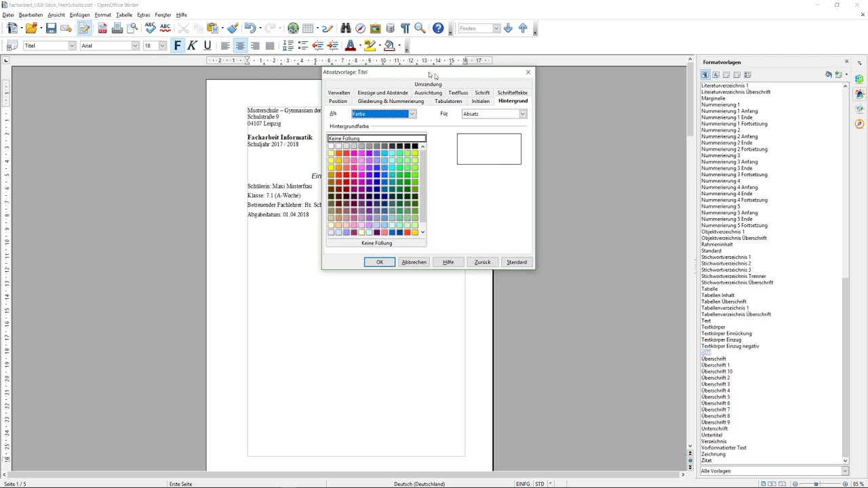The width and height of the screenshot is (868, 488).
Task: Toggle Underline U formatting button
Action: pyautogui.click(x=208, y=45)
